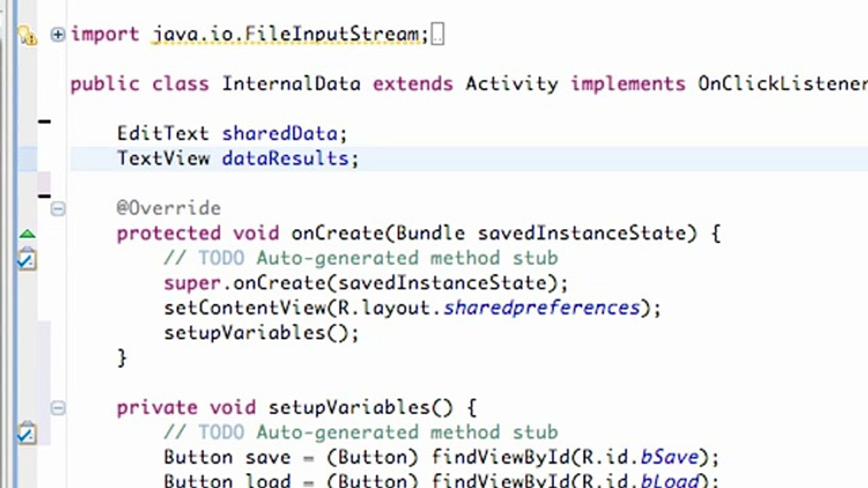The height and width of the screenshot is (488, 868).
Task: Click the italic bSave id reference
Action: coord(669,457)
